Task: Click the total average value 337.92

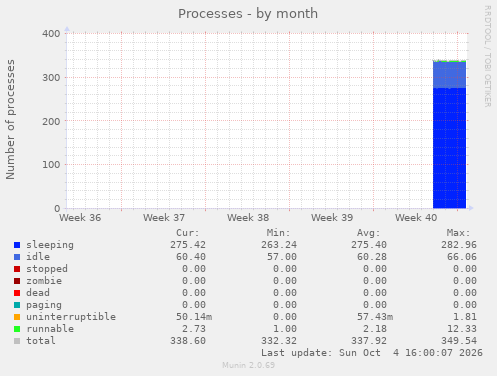Action: [369, 341]
